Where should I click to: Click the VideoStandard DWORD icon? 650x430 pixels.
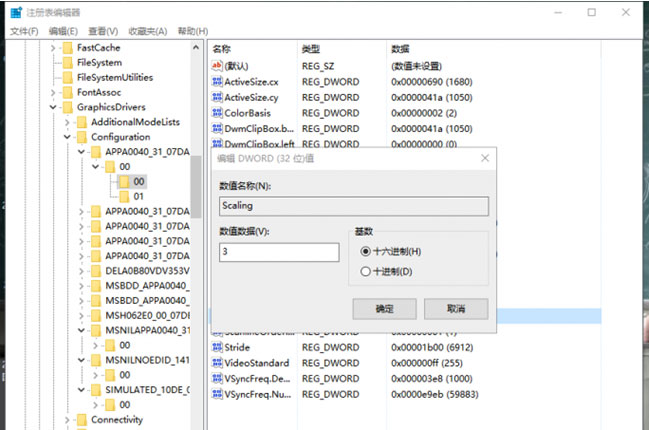tap(217, 363)
